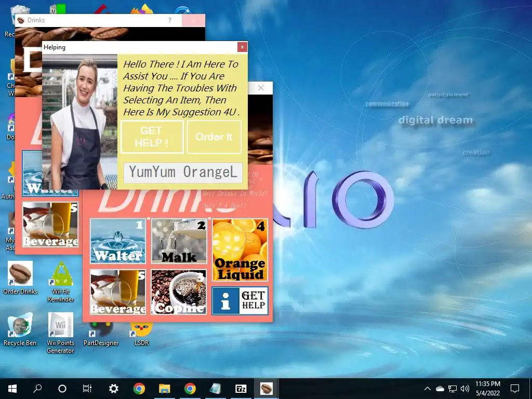Open the Windows Start menu
532x399 pixels.
[x=12, y=389]
